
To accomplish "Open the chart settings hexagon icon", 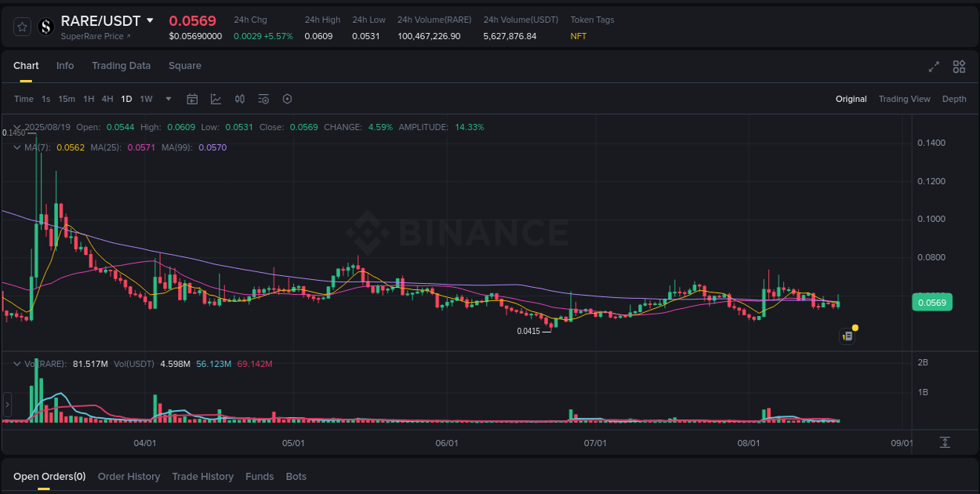I will click(287, 99).
